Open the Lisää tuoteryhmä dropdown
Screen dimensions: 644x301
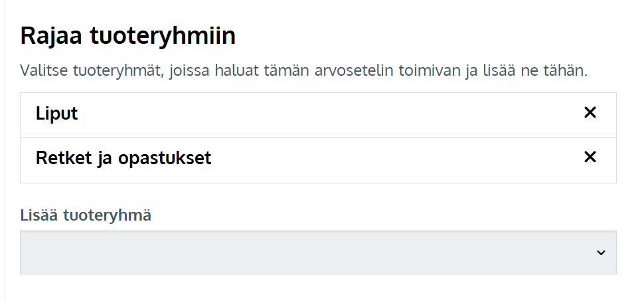pos(318,252)
